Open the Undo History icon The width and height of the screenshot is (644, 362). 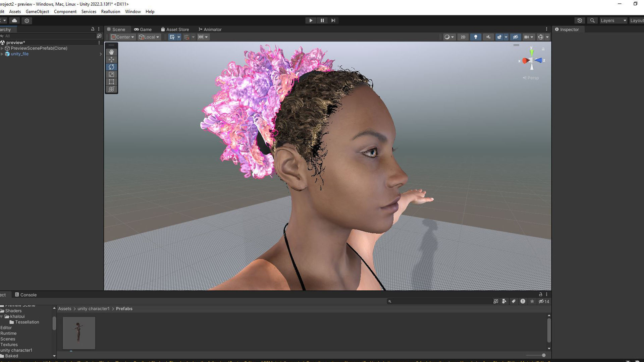pos(580,20)
